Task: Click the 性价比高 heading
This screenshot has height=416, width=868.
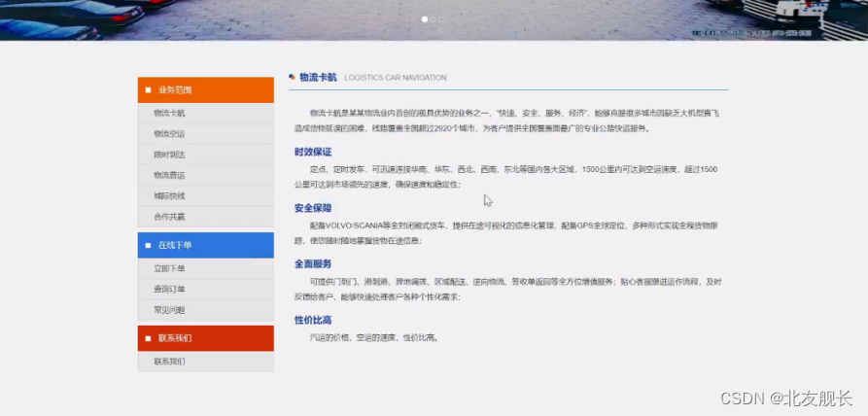Action: [x=313, y=320]
